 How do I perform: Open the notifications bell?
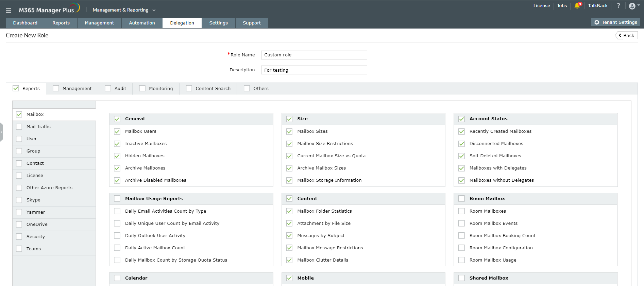[577, 6]
